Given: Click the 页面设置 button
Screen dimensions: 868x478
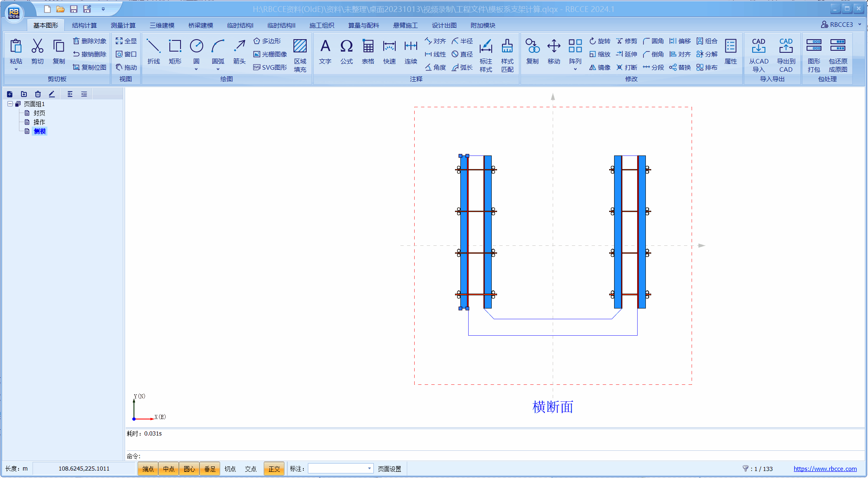Looking at the screenshot, I should 389,469.
